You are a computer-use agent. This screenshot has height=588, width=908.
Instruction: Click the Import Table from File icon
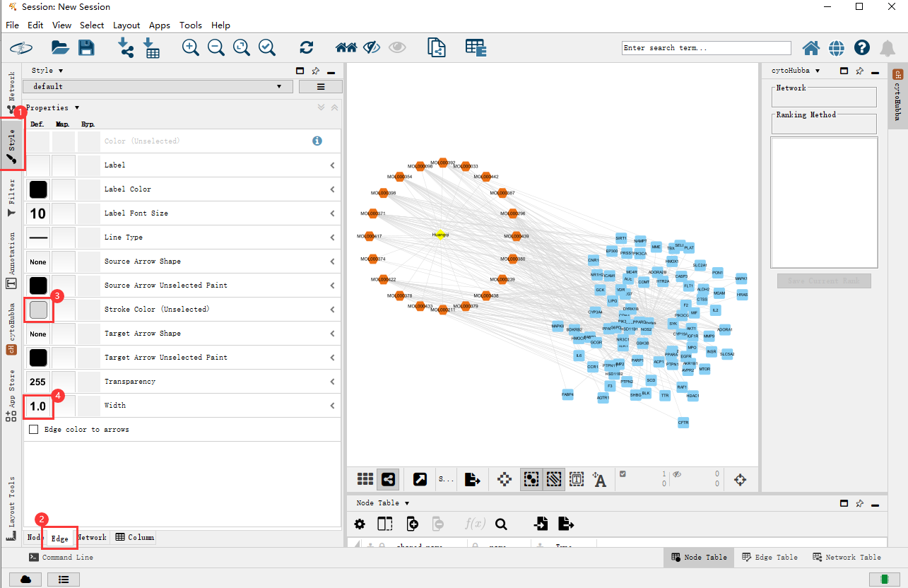151,47
